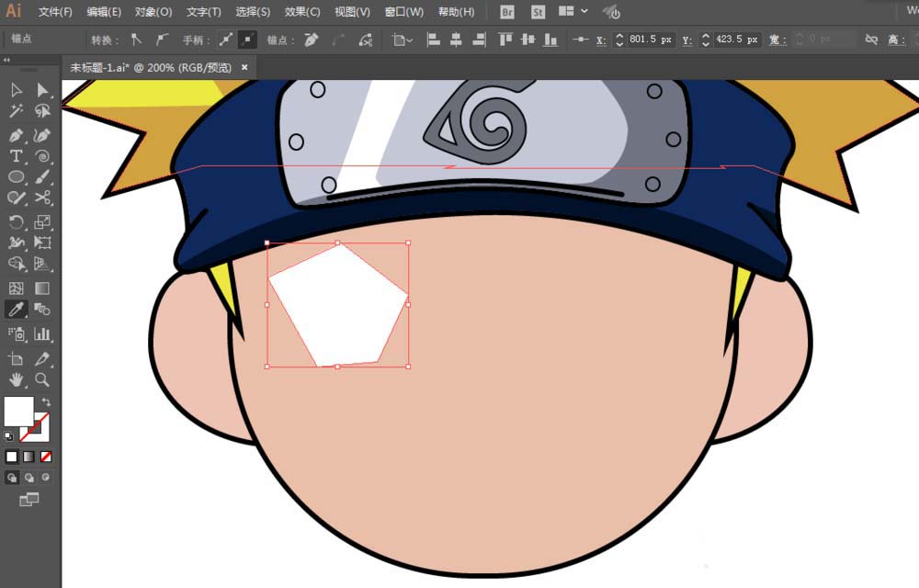Convert selected anchor to corner
This screenshot has width=919, height=588.
click(136, 40)
